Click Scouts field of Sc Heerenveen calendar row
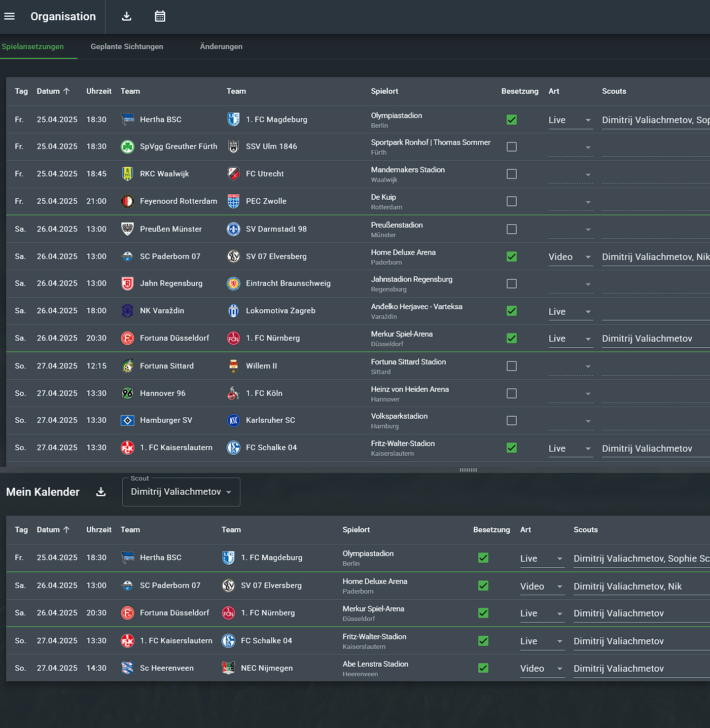Image resolution: width=710 pixels, height=728 pixels. [x=642, y=669]
